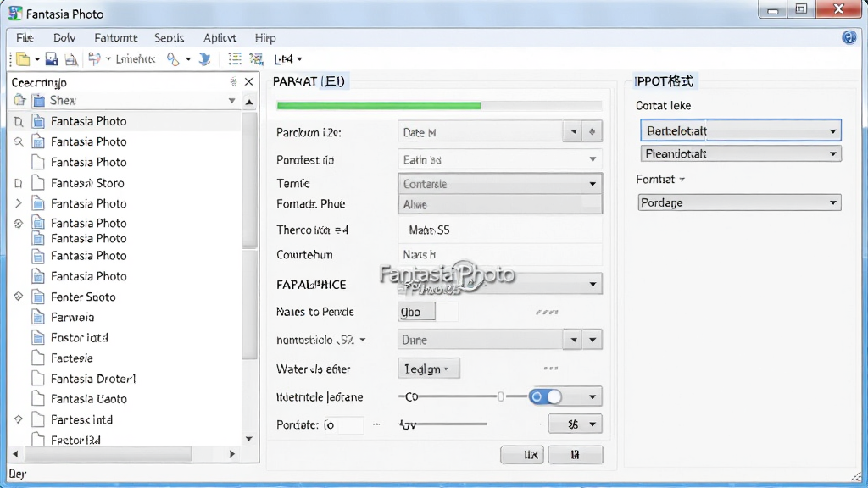Click the Idetrticle Iedrane slider handle
The image size is (868, 488).
(x=500, y=396)
